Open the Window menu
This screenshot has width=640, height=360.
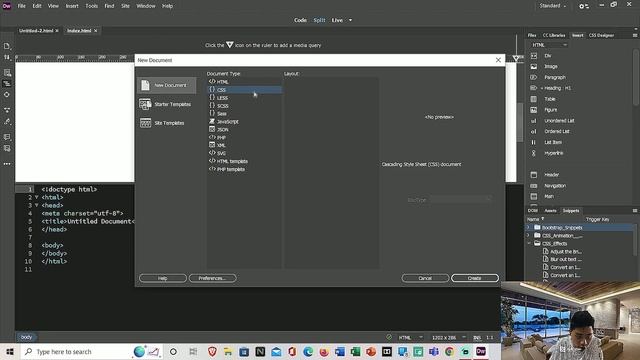146,6
